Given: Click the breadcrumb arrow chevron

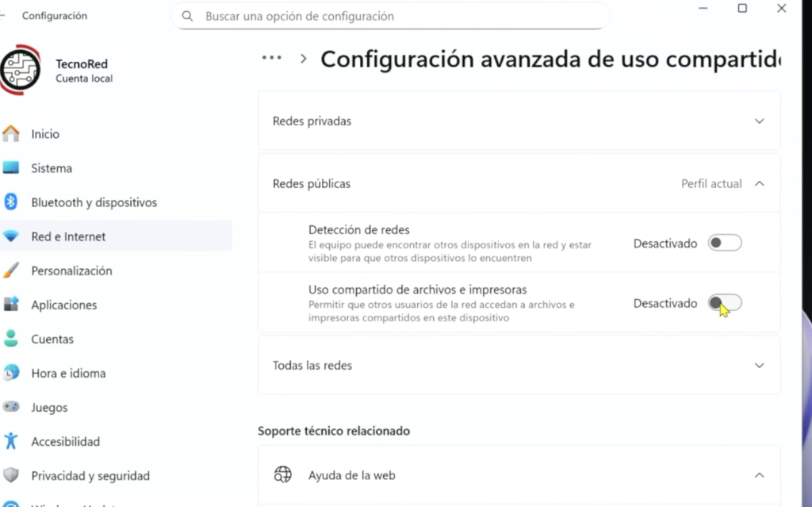Looking at the screenshot, I should (x=304, y=59).
